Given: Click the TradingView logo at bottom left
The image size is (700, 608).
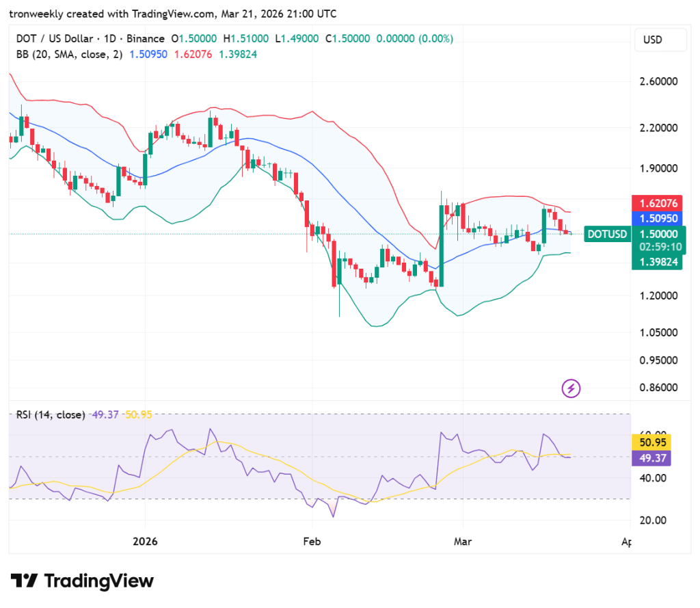Looking at the screenshot, I should (x=82, y=581).
